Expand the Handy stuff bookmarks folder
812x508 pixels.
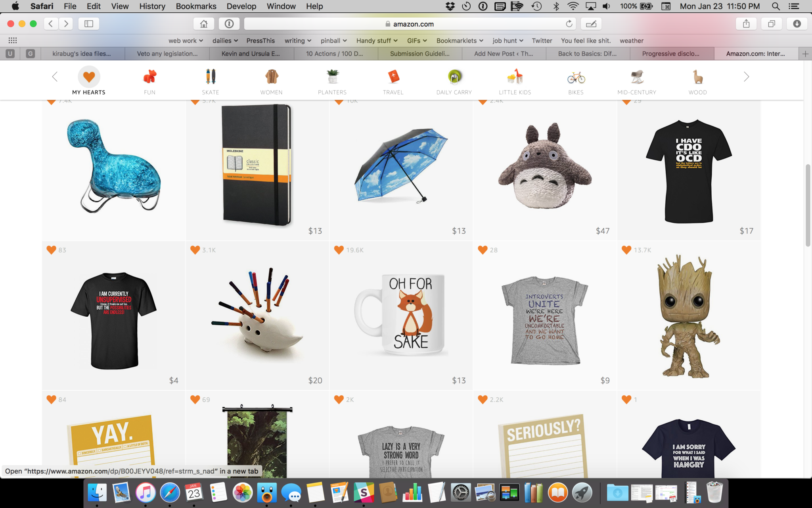tap(377, 40)
